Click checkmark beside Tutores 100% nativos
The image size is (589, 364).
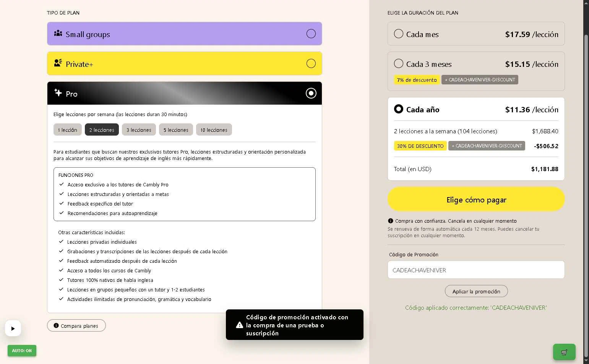[61, 280]
